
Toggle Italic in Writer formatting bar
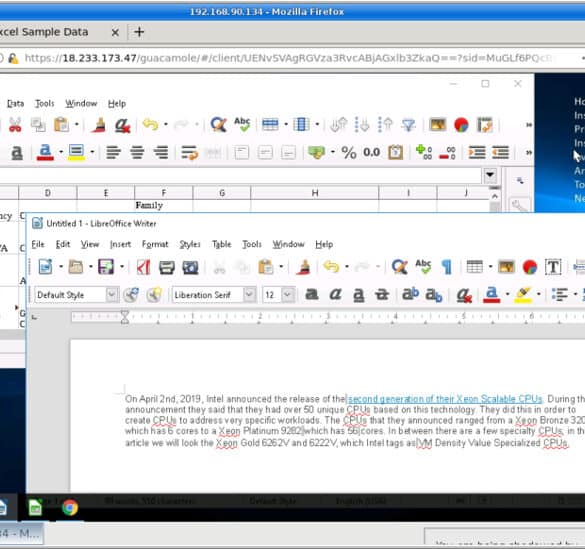[335, 295]
